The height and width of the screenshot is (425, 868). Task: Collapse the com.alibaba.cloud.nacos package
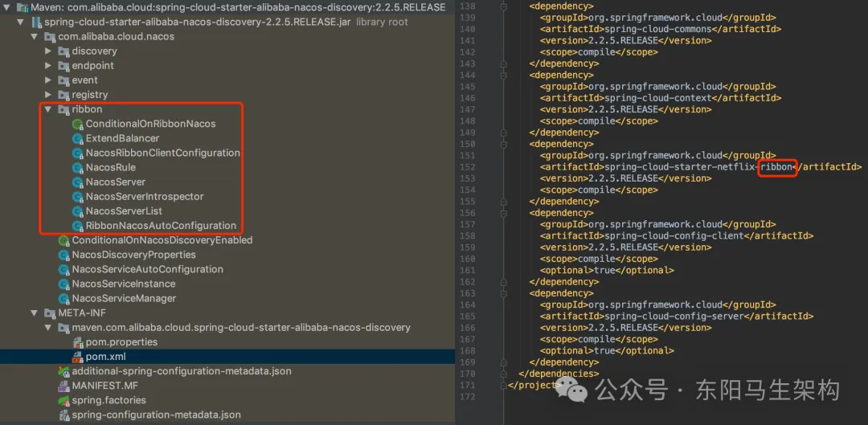point(35,36)
